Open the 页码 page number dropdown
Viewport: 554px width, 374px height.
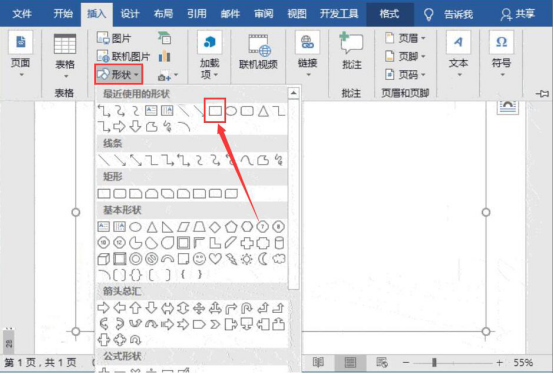point(405,75)
